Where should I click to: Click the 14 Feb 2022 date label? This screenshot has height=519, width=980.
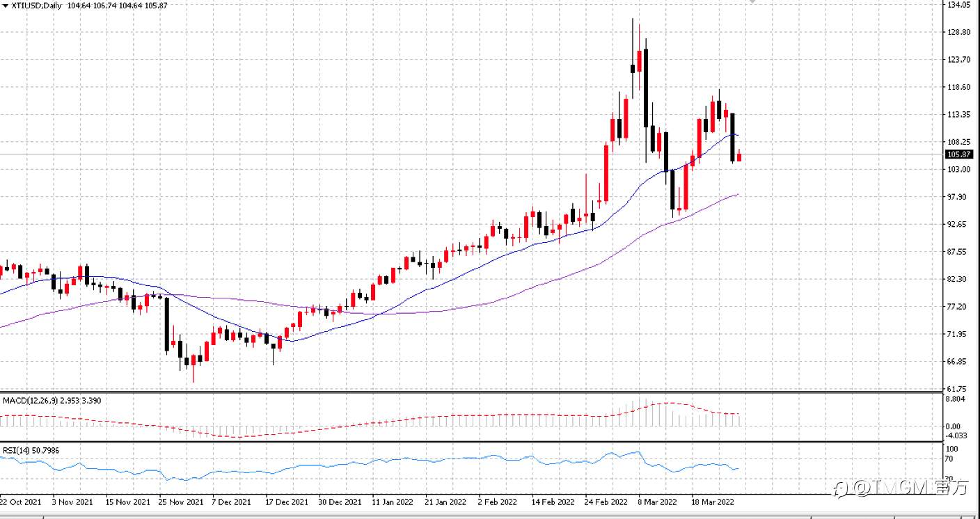coord(554,502)
